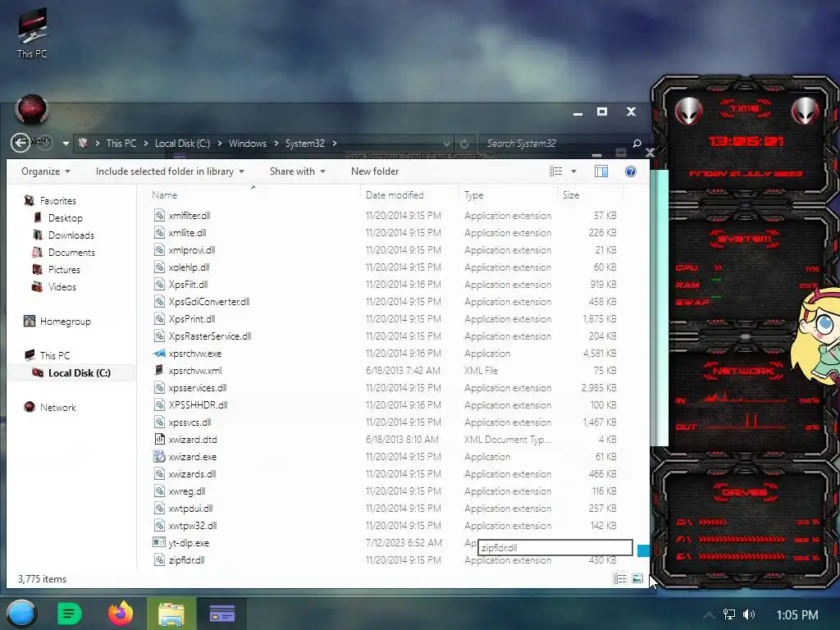
Task: Click the xwreg.dll file name
Action: tap(186, 491)
